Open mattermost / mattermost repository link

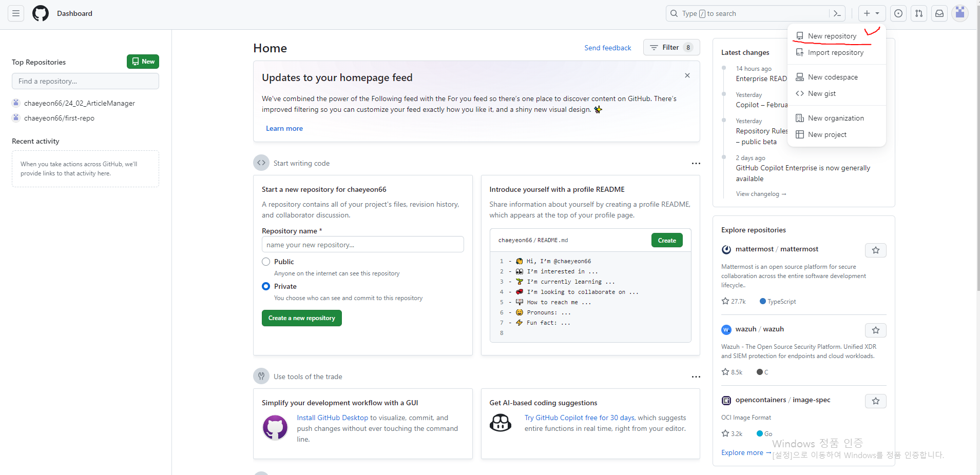coord(777,249)
